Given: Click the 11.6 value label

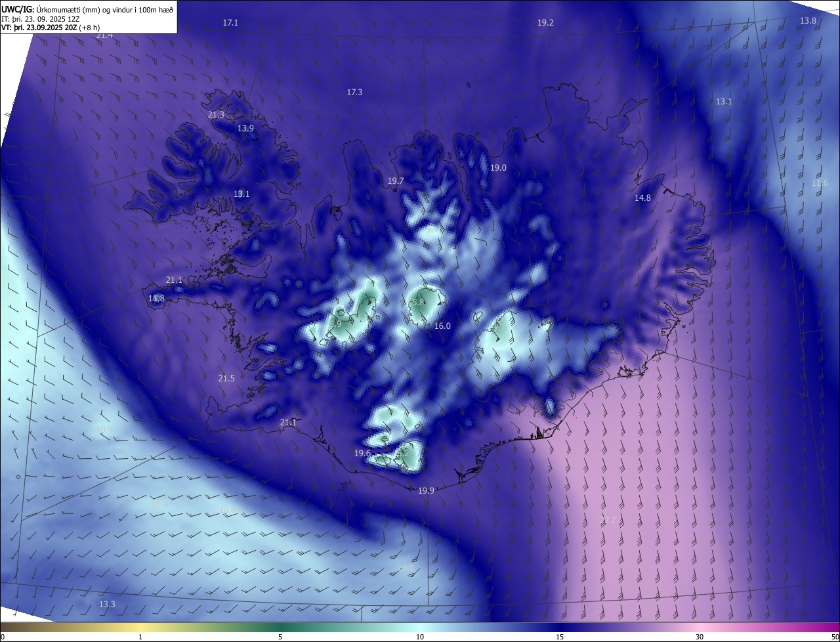Looking at the screenshot, I should (820, 182).
